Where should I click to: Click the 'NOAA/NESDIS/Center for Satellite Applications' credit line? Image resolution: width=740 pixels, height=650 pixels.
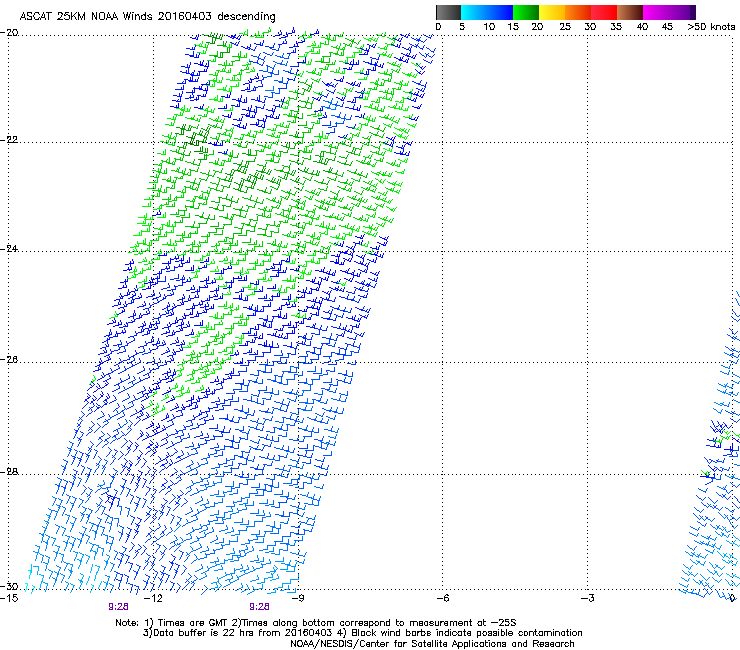(x=432, y=644)
